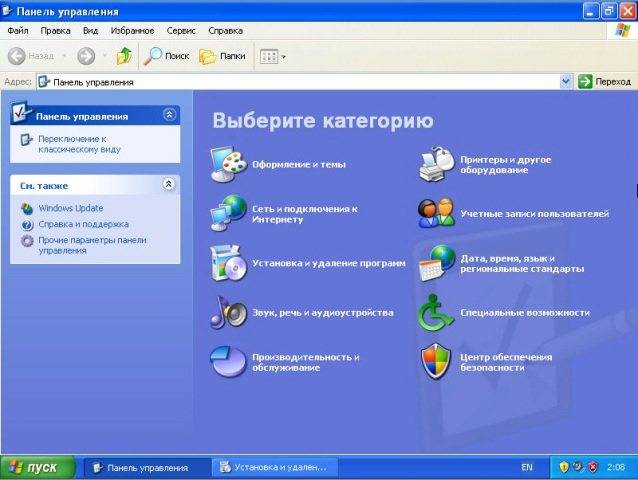638x480 pixels.
Task: Open the Центр обеспечения безопасности shield icon
Action: point(436,361)
